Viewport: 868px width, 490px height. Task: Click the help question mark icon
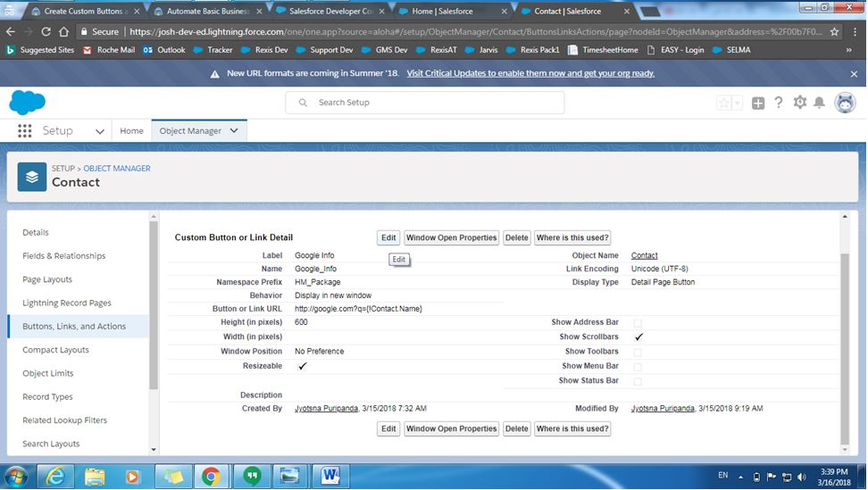pos(779,103)
